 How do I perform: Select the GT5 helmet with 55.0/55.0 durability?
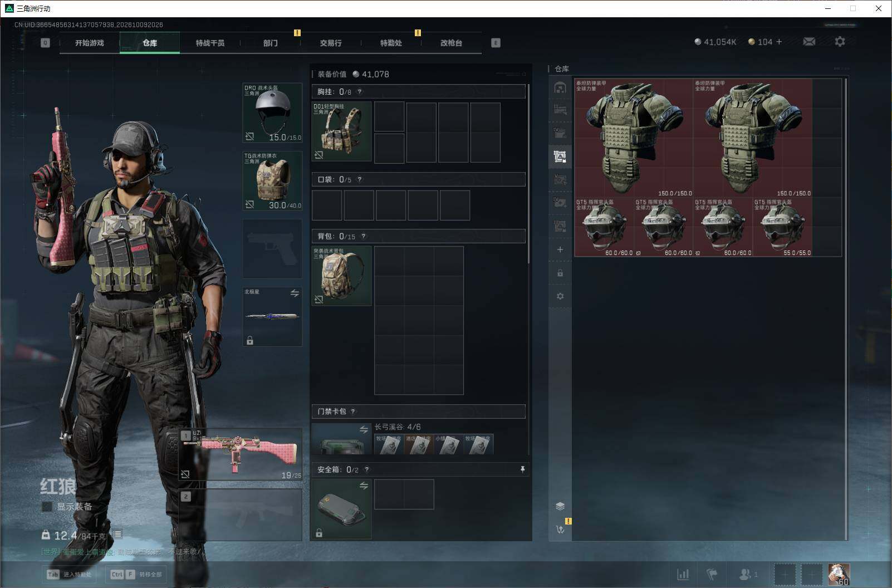tap(782, 227)
